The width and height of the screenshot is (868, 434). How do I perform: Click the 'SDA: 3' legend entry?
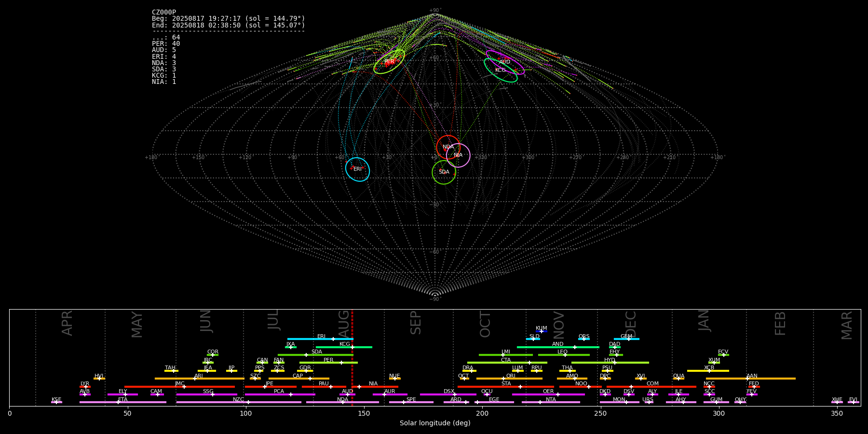click(x=164, y=69)
